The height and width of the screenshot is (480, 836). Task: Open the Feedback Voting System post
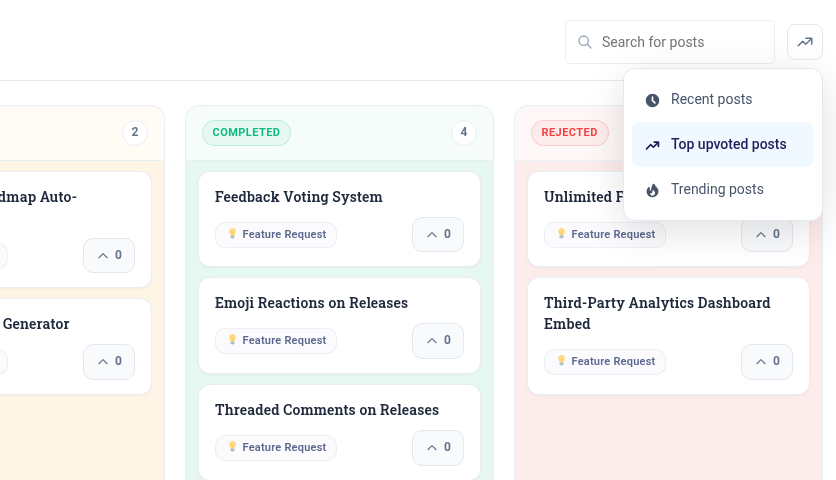[299, 197]
